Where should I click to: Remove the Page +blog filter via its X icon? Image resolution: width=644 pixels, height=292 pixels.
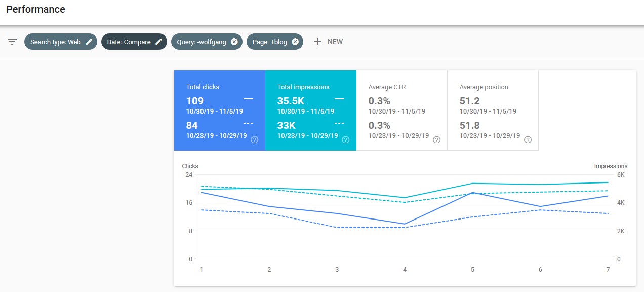coord(295,42)
